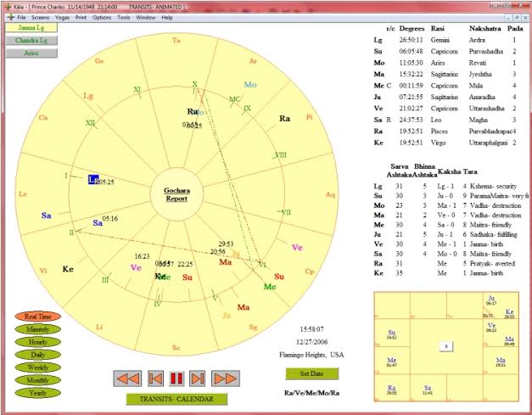Click the light blue Mo label in the wheel's Aries sector

pos(250,85)
